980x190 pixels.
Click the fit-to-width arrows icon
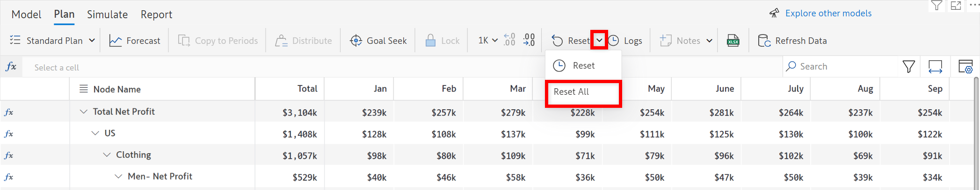[935, 67]
